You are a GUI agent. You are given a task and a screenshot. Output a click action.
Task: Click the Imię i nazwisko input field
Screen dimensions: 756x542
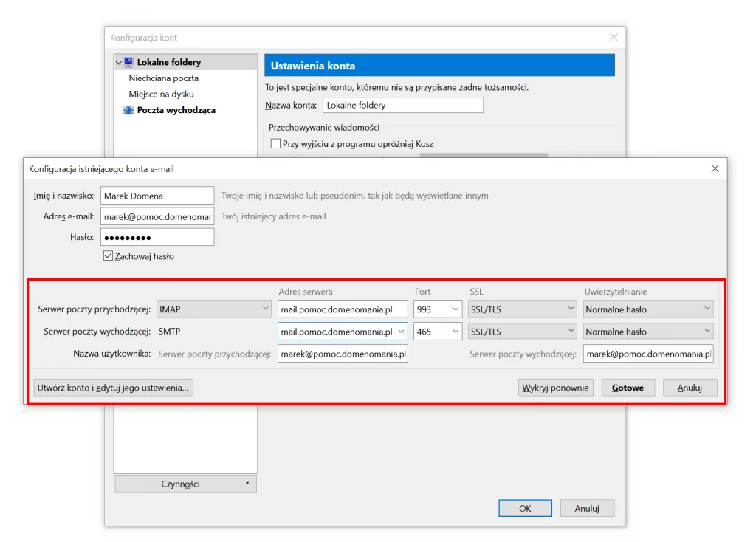(x=157, y=196)
